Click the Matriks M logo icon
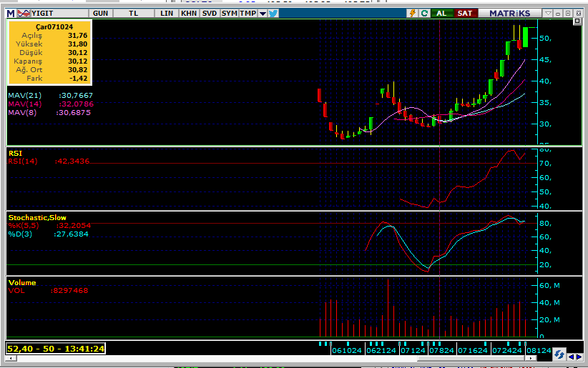Viewport: 588px width, 368px height. click(11, 13)
